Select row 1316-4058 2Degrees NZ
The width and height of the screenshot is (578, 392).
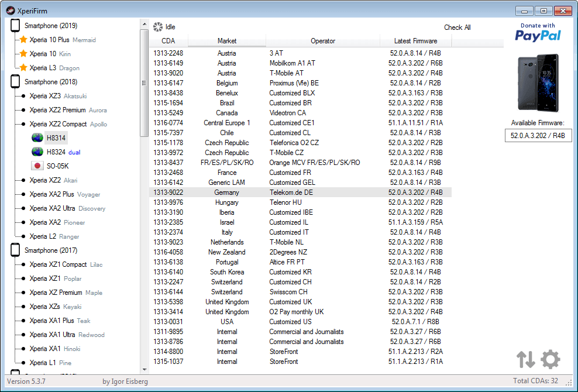[x=301, y=252]
